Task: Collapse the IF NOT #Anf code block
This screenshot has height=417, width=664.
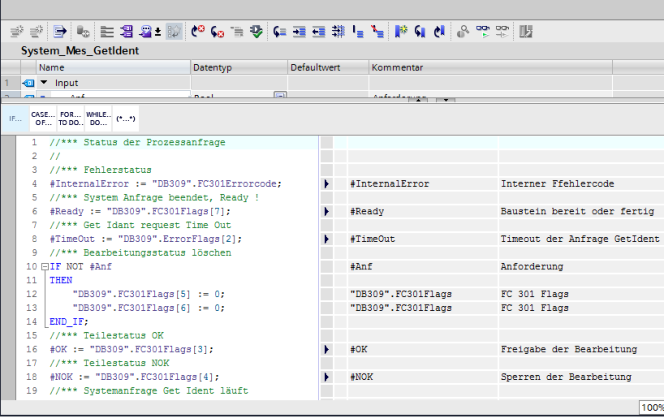Action: (44, 268)
